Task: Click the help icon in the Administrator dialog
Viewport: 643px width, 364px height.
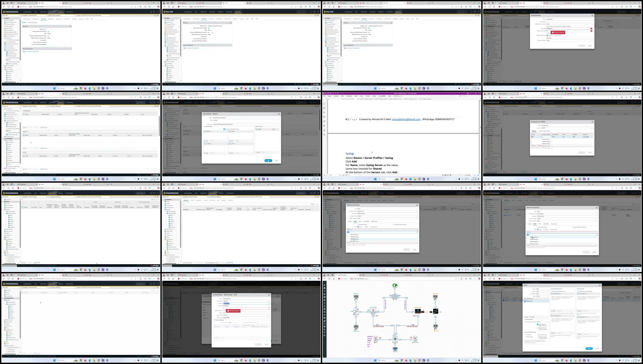Action: click(x=592, y=15)
